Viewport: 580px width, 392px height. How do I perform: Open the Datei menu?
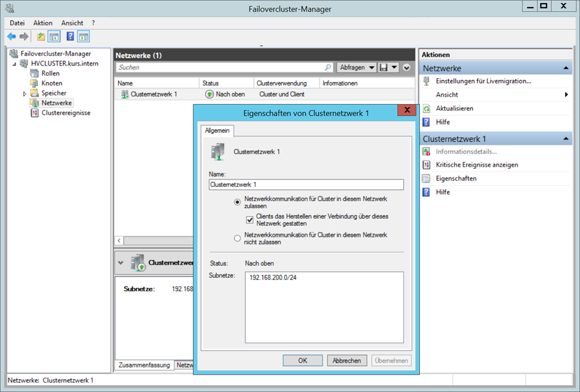point(17,23)
